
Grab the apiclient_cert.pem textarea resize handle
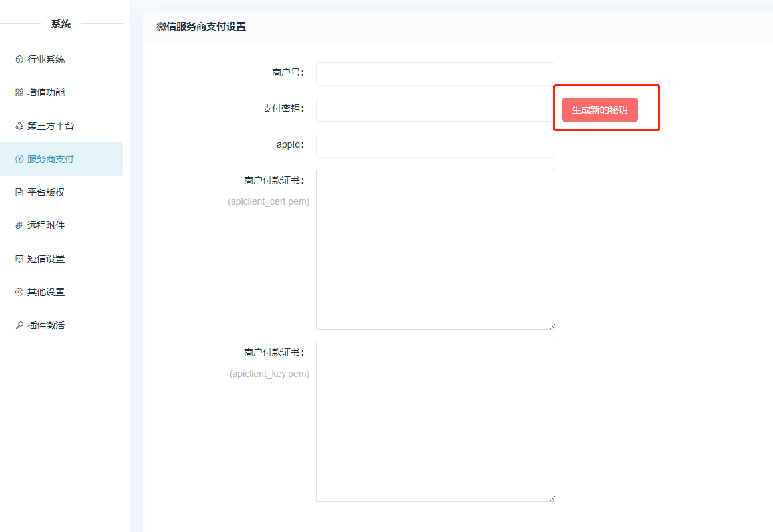(x=551, y=326)
